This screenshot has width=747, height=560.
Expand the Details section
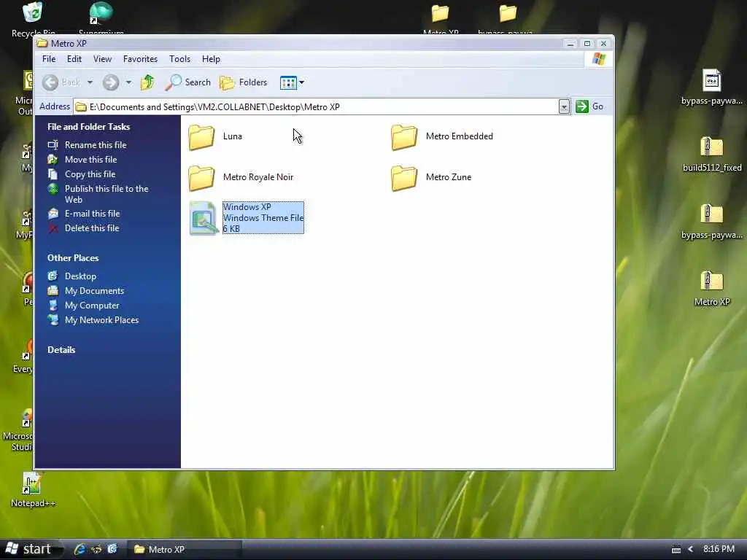click(x=61, y=350)
